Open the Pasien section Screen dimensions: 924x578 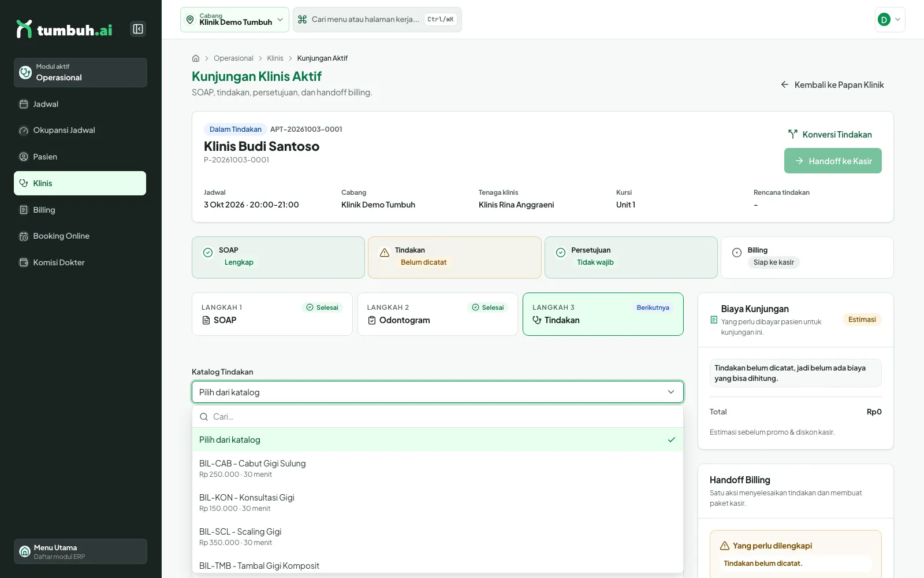tap(80, 157)
